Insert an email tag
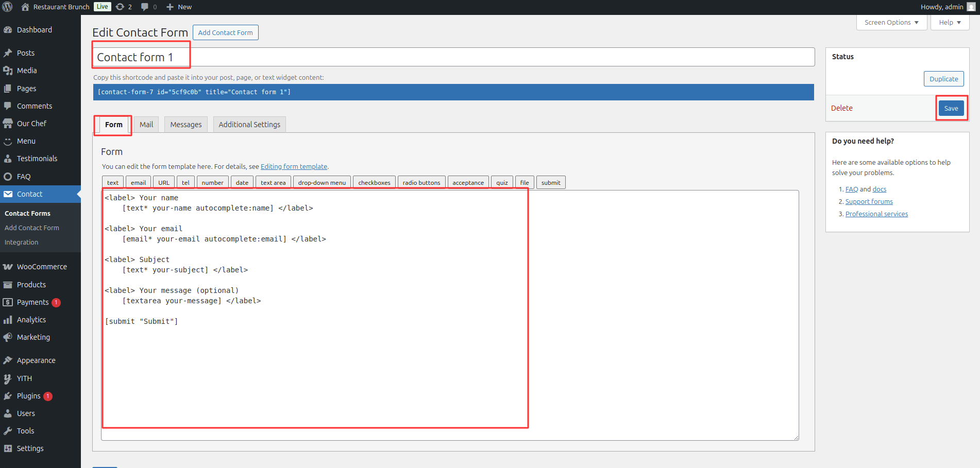980x468 pixels. (138, 182)
